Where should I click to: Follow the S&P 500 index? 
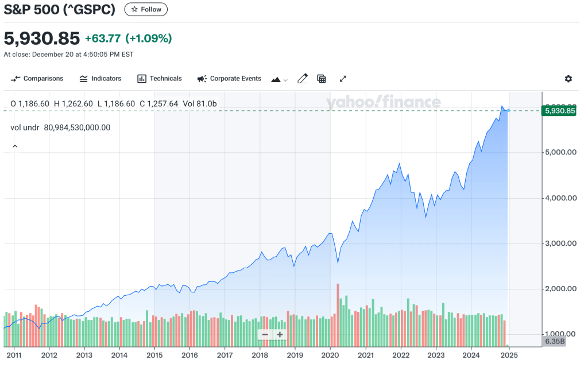[x=146, y=9]
